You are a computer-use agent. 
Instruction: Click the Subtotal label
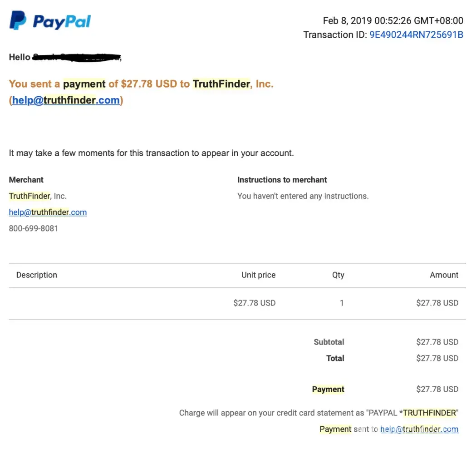click(x=329, y=342)
